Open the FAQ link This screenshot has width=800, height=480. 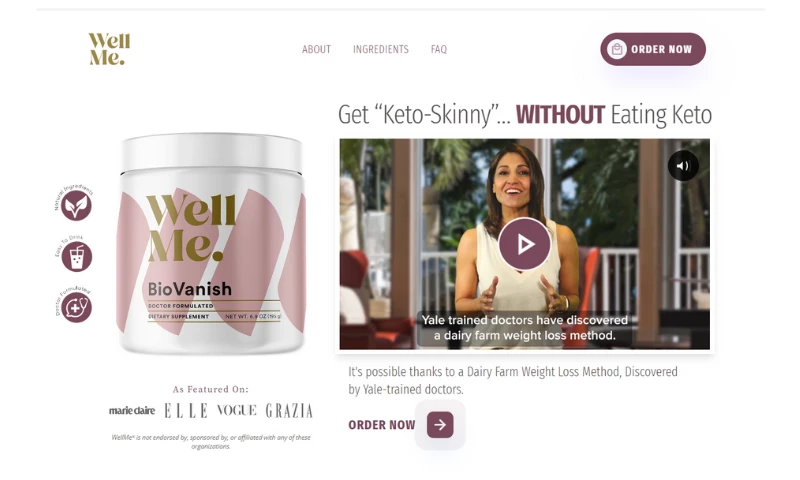click(439, 49)
